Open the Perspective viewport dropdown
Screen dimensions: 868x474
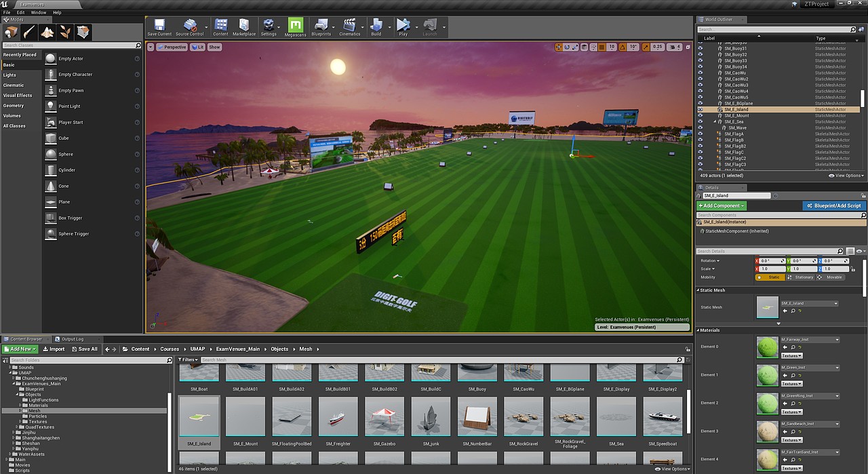(172, 47)
